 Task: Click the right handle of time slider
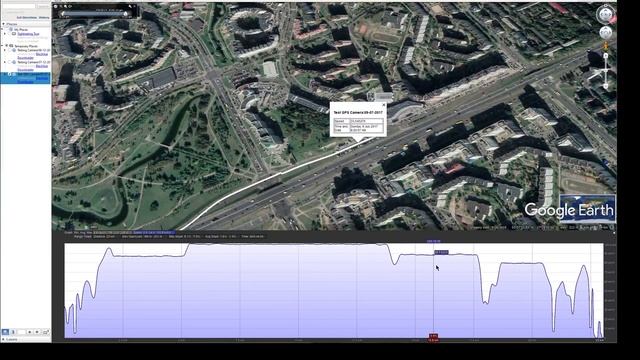coord(125,14)
